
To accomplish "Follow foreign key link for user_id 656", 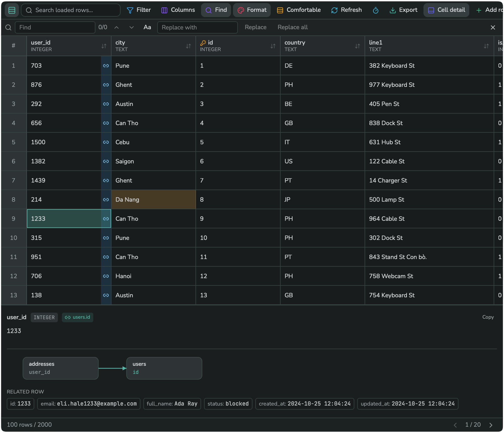I will click(x=106, y=123).
